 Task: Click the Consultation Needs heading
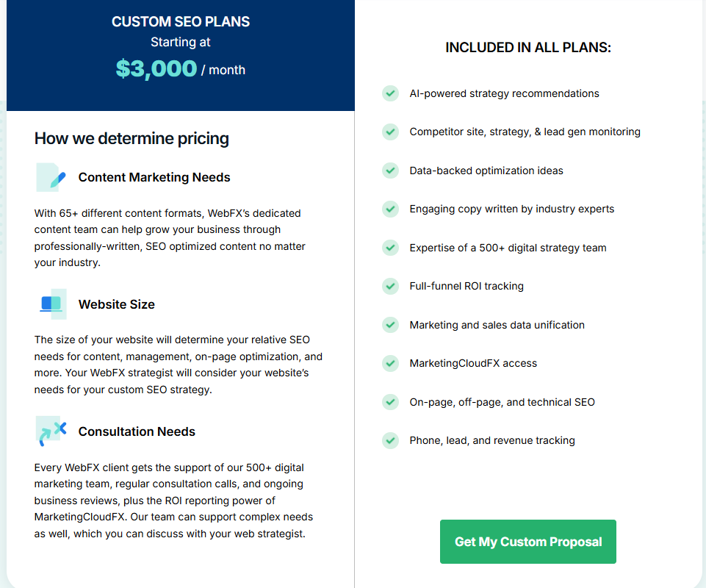(137, 431)
